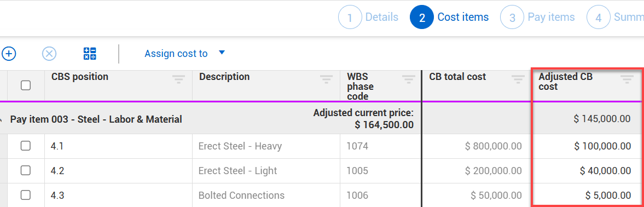Open filter icon for Adjusted CB cost
The image size is (644, 207).
click(626, 79)
